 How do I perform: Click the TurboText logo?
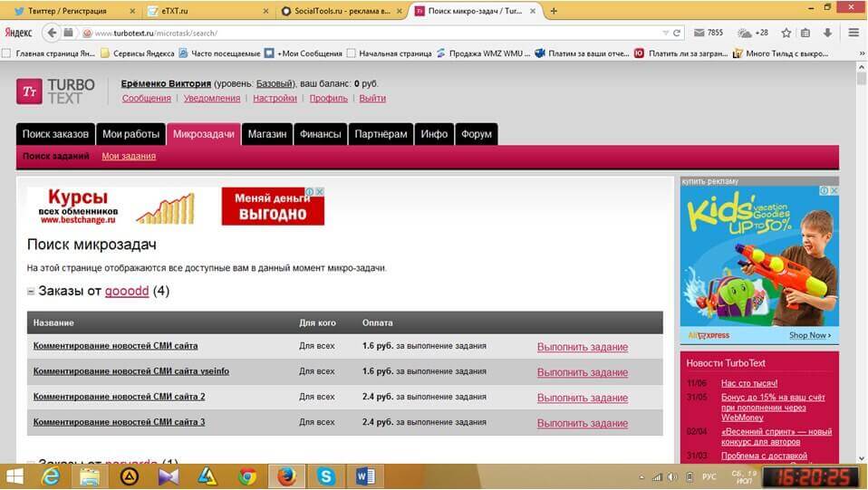click(55, 91)
